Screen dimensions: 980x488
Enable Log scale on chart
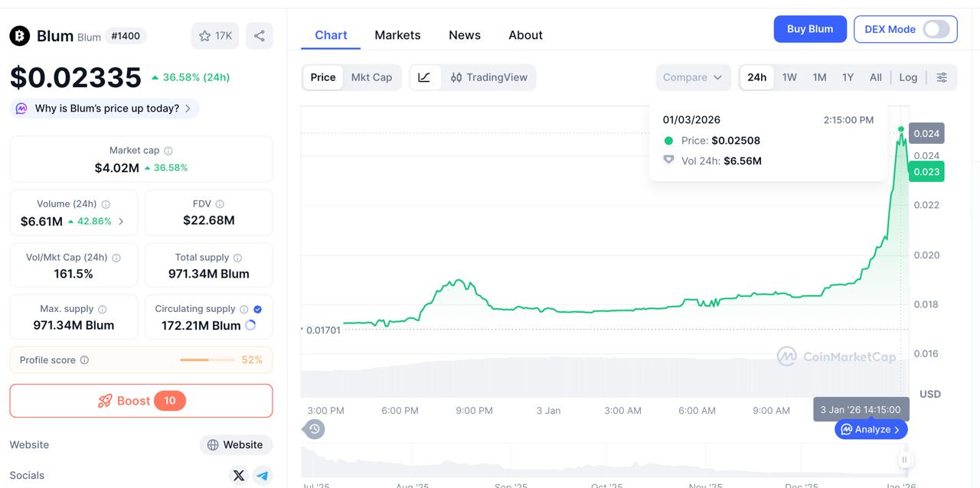click(x=908, y=77)
